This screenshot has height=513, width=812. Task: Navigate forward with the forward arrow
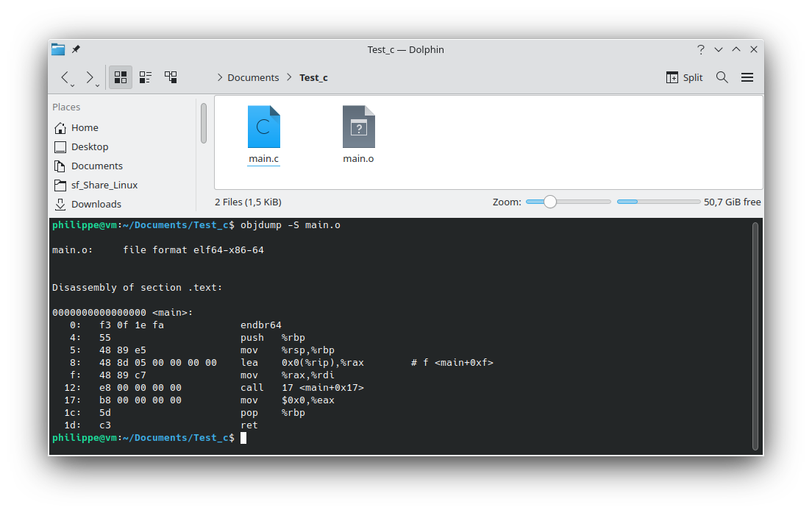(89, 75)
